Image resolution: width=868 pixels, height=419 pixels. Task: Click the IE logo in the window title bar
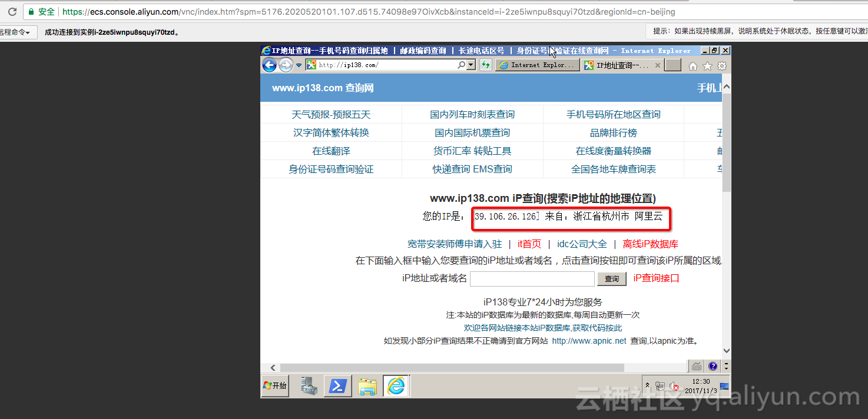pos(266,51)
